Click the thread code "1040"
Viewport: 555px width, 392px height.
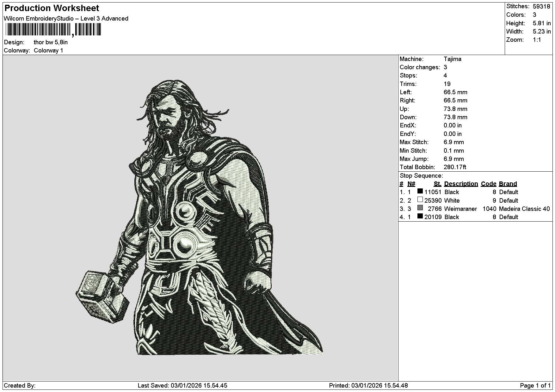(489, 209)
